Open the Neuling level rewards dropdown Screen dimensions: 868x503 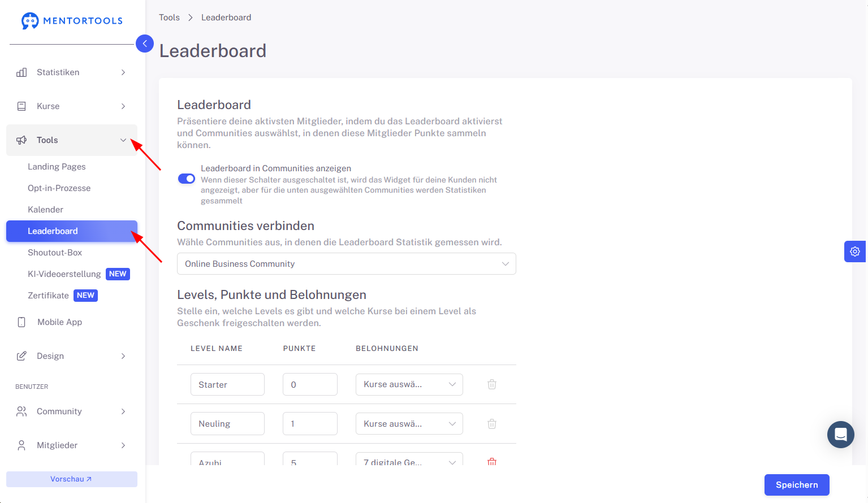(x=409, y=424)
